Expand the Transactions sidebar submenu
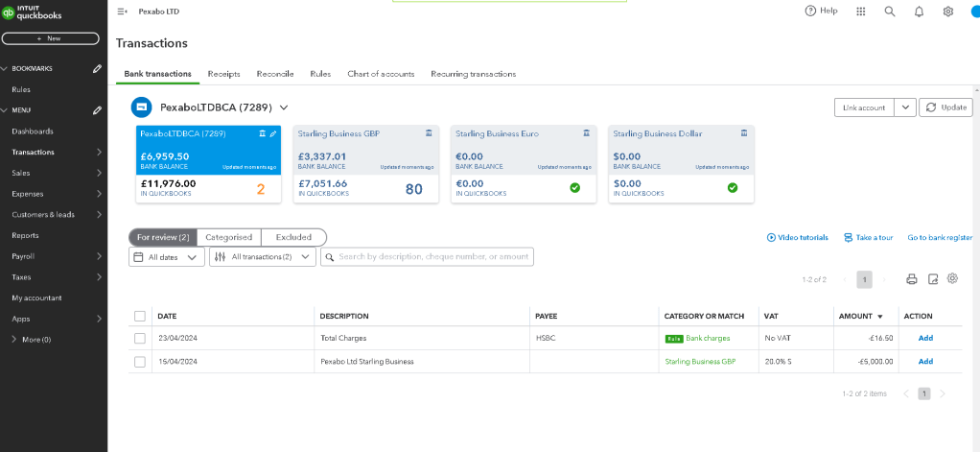 point(100,153)
